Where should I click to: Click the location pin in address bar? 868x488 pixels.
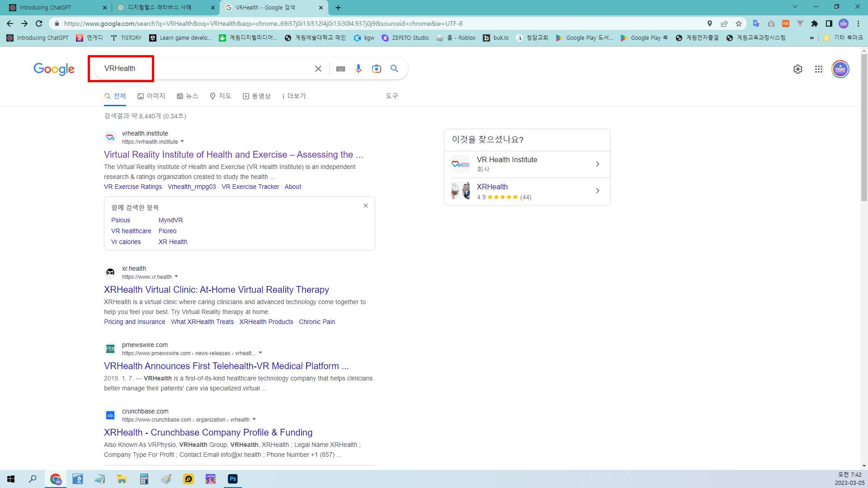click(x=710, y=23)
